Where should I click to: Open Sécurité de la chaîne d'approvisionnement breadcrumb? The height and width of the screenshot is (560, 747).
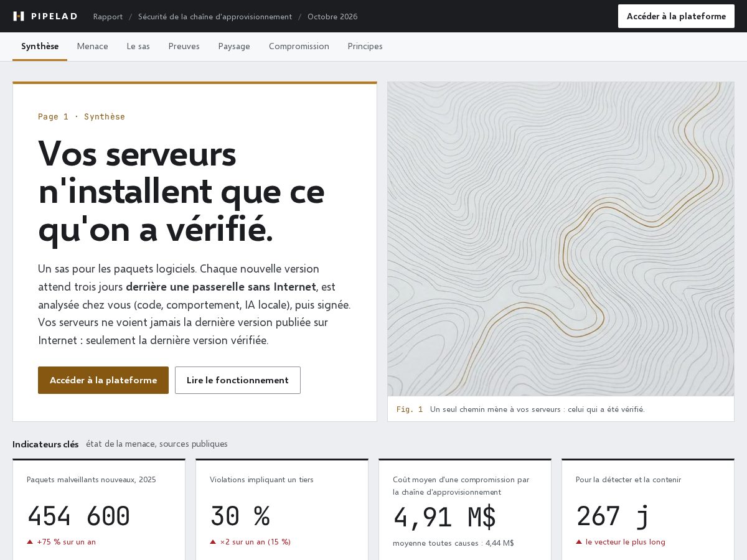click(215, 17)
